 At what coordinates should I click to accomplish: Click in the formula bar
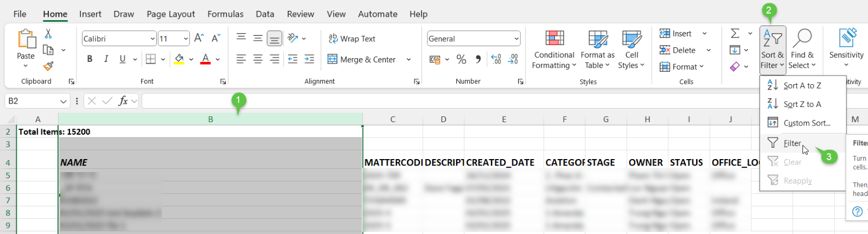tap(450, 101)
